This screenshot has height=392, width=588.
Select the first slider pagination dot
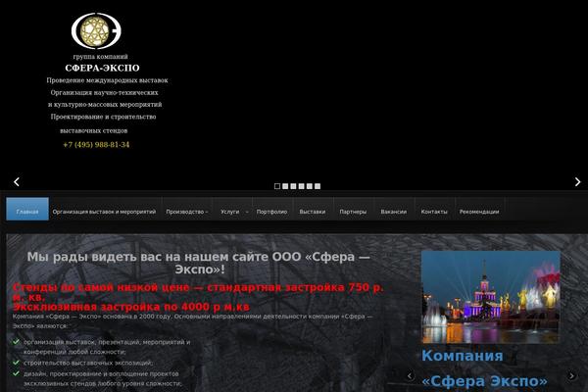[277, 186]
